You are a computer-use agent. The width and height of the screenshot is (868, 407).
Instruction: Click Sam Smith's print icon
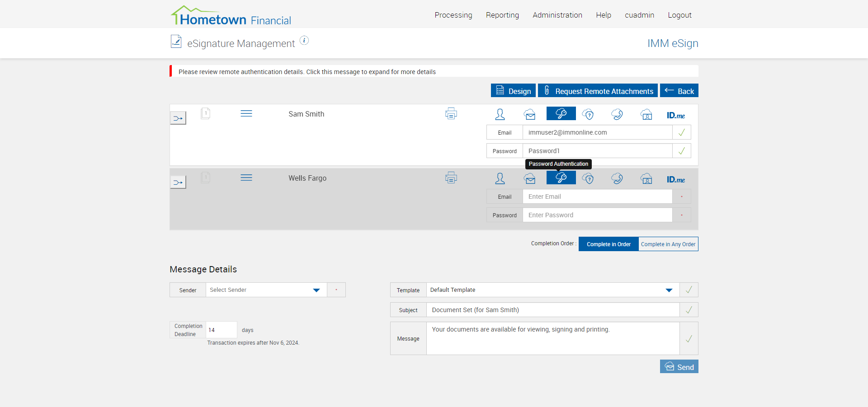tap(451, 114)
